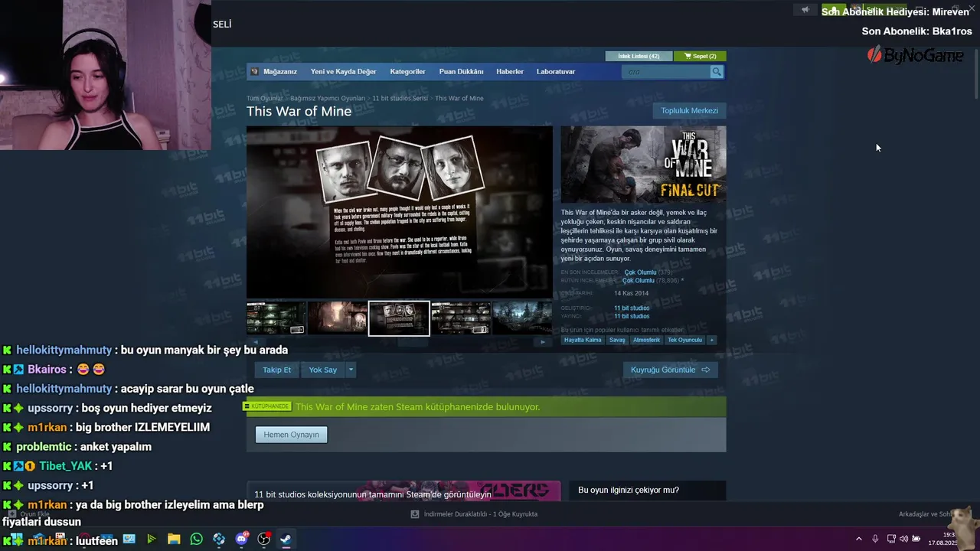Screen dimensions: 980x551
Task: Select highlighted thumbnail with three portraits
Action: (x=399, y=318)
